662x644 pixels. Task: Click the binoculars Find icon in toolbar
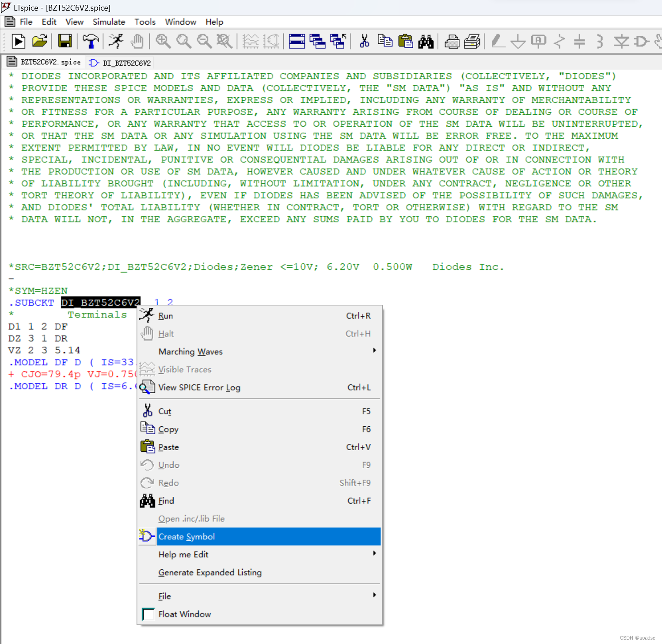426,42
